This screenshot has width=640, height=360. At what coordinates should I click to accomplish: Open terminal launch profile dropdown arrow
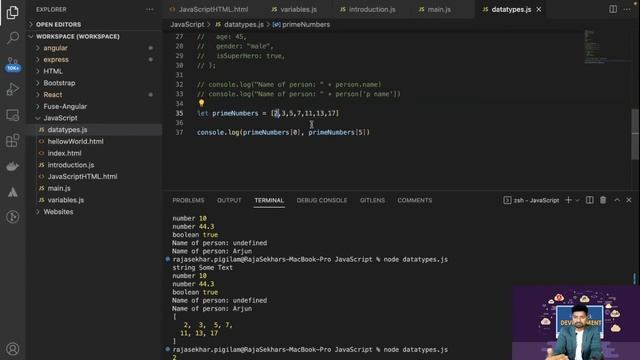[577, 200]
